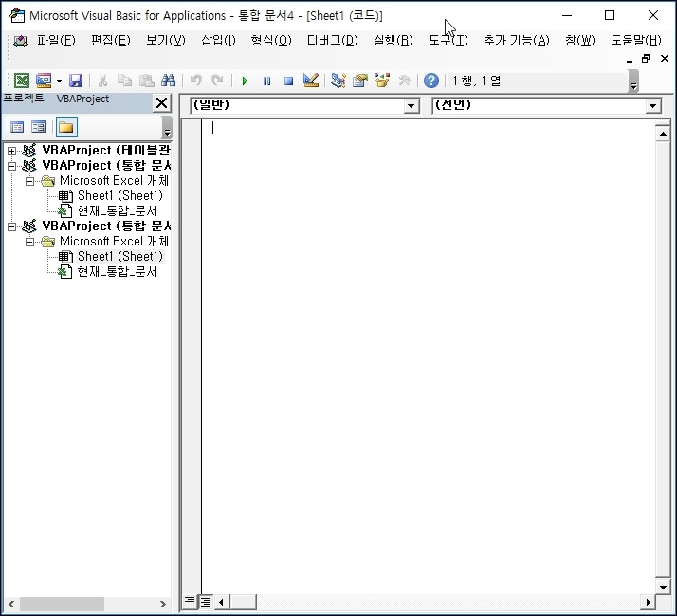The image size is (677, 616).
Task: Click project pane horizontal scrollbar thumb
Action: click(x=62, y=604)
